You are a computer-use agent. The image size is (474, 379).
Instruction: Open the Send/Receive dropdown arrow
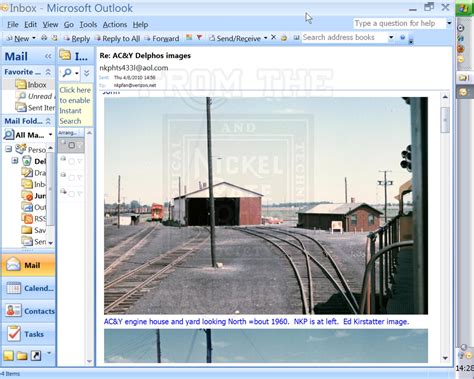(x=266, y=38)
